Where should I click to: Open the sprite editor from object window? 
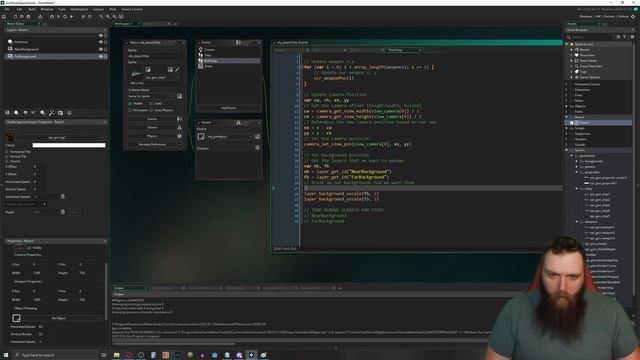point(170,69)
